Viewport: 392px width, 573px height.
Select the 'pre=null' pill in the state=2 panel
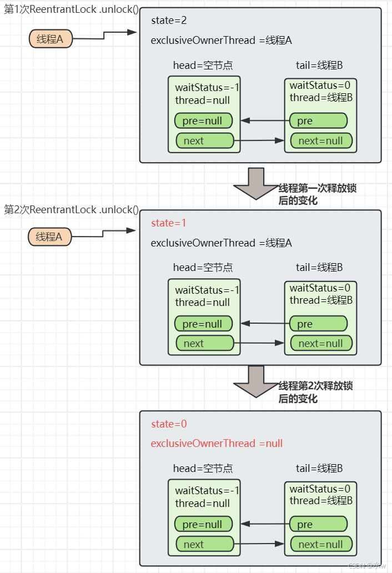point(203,120)
